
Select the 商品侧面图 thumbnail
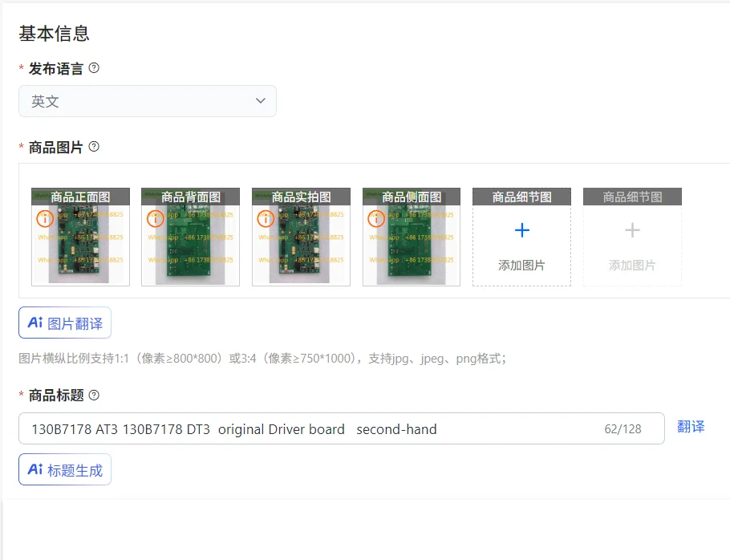(x=412, y=237)
